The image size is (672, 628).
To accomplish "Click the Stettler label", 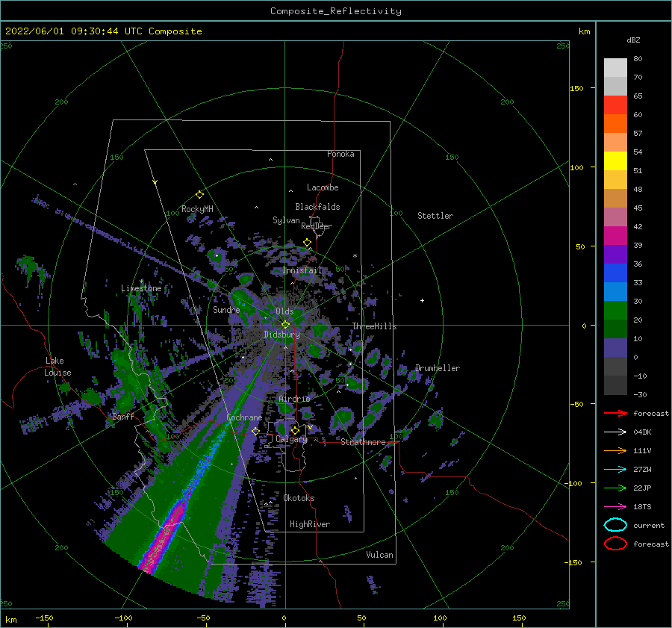I will [x=435, y=216].
